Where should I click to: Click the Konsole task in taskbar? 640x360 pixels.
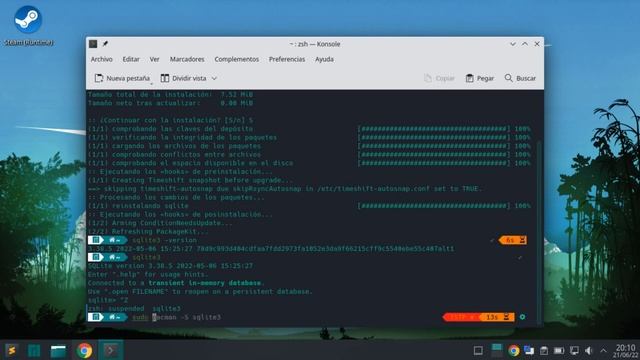[111, 350]
